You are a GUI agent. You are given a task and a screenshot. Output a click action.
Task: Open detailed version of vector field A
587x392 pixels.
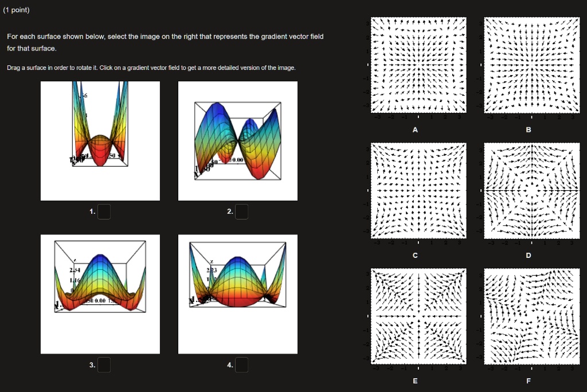click(x=417, y=64)
